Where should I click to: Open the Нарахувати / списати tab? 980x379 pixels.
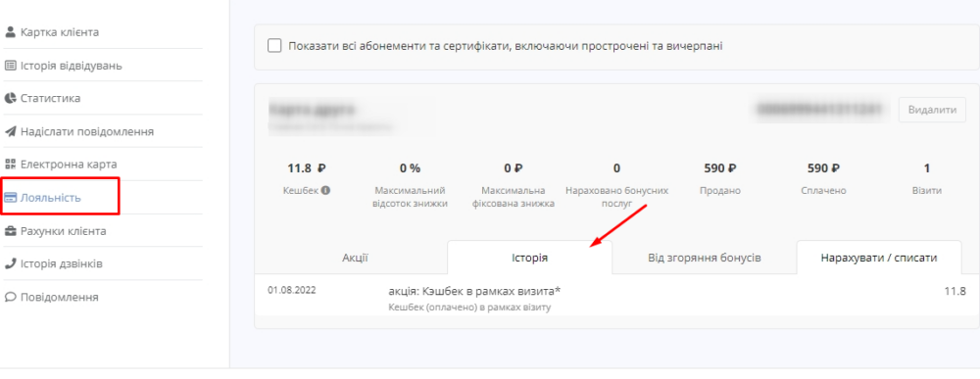(x=879, y=258)
